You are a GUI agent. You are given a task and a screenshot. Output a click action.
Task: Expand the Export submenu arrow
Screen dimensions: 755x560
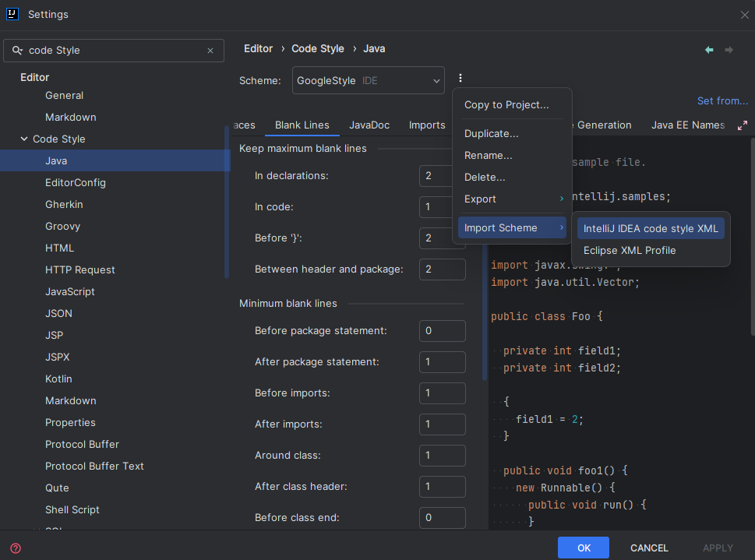point(562,199)
